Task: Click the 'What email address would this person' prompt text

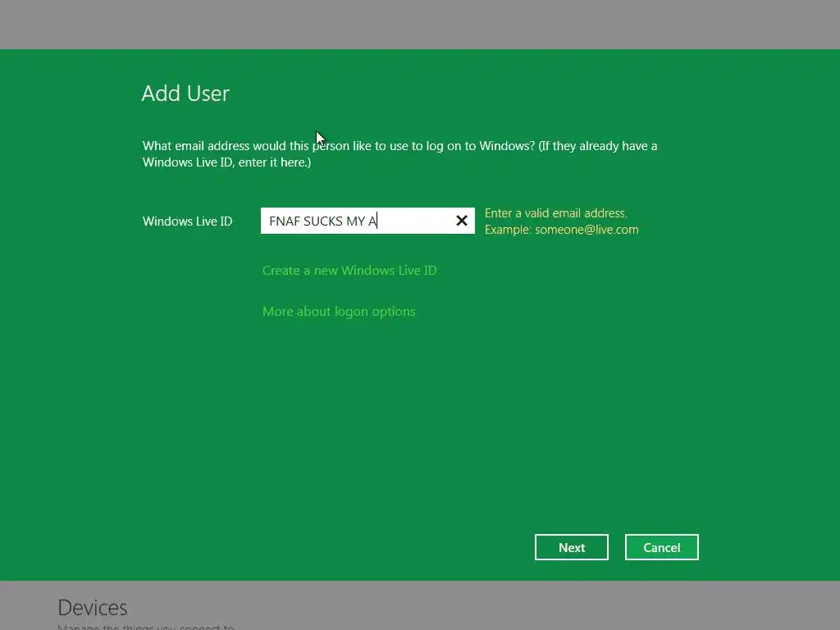Action: point(399,153)
